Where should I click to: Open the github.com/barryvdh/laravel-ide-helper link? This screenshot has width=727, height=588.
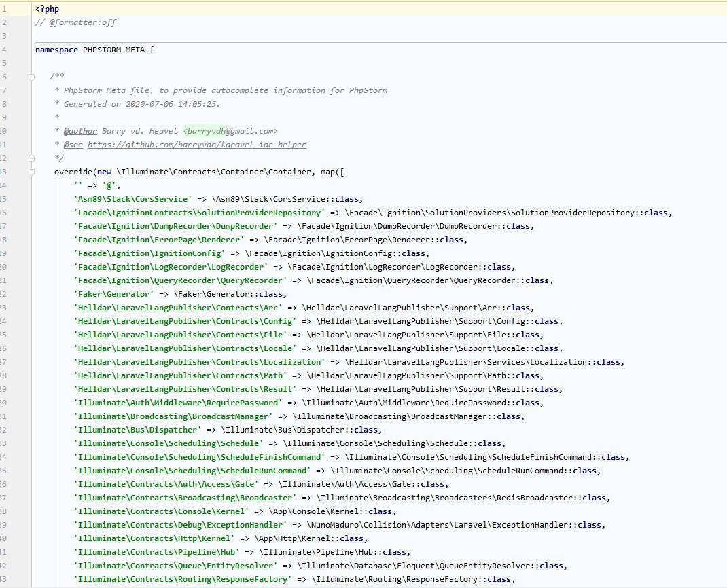coord(197,145)
